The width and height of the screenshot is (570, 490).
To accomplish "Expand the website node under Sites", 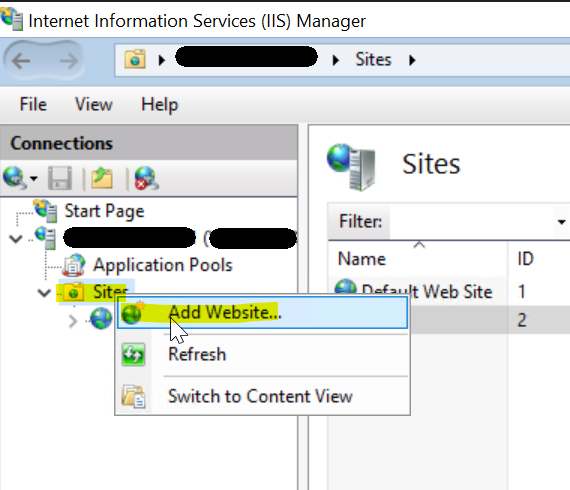I will point(73,321).
